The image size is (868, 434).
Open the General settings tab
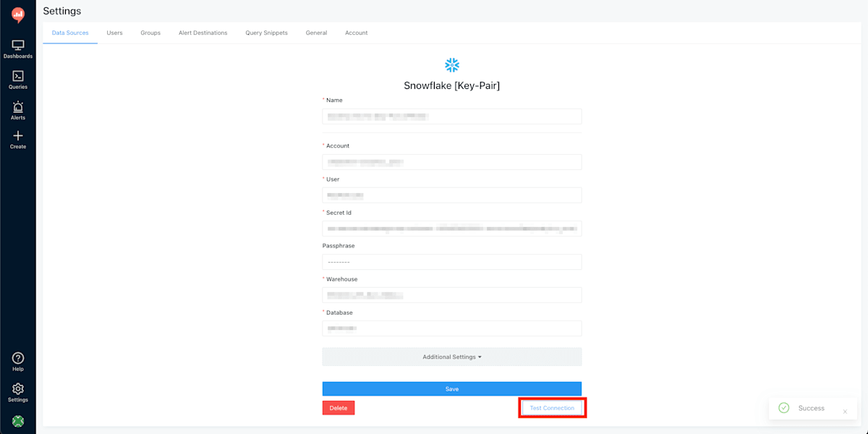pyautogui.click(x=316, y=33)
